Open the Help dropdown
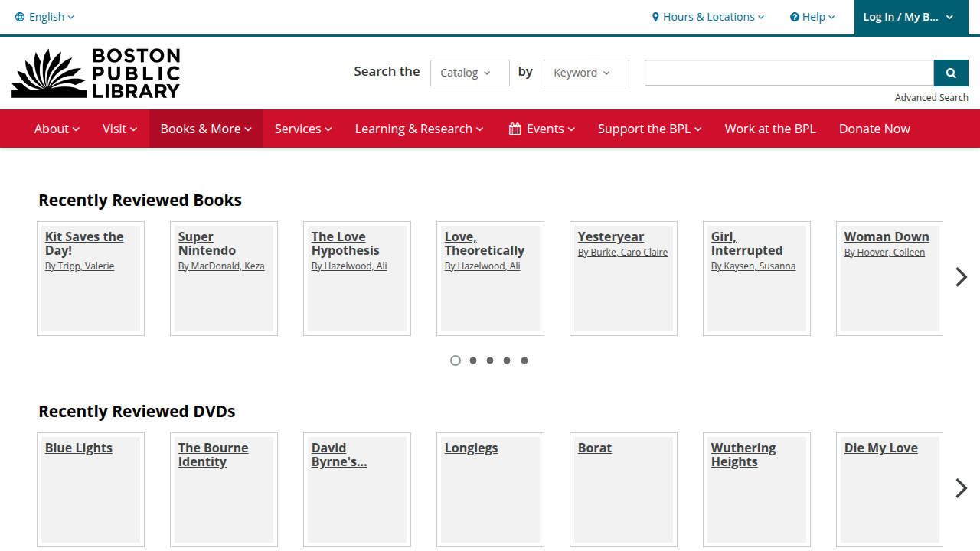980x551 pixels. coord(813,17)
